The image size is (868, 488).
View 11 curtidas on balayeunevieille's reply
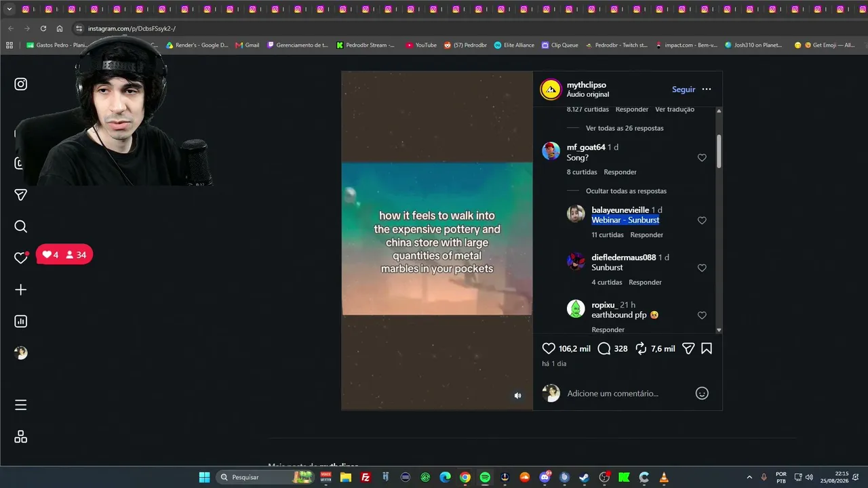[608, 235]
